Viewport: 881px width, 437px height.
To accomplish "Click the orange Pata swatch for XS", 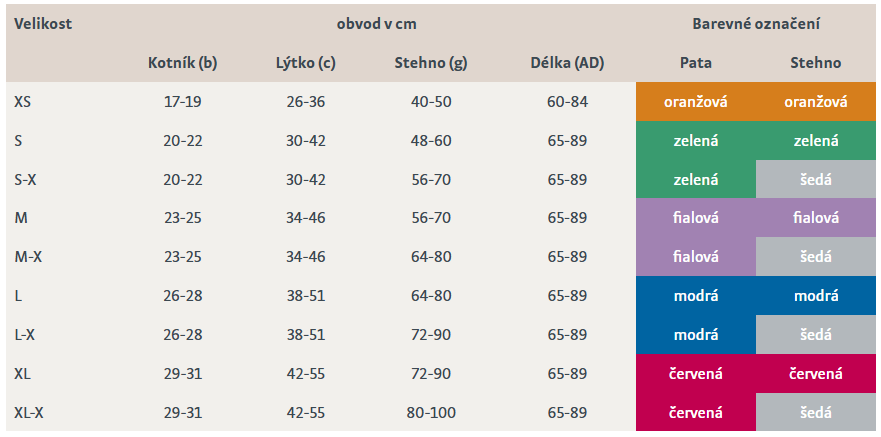I will point(696,102).
